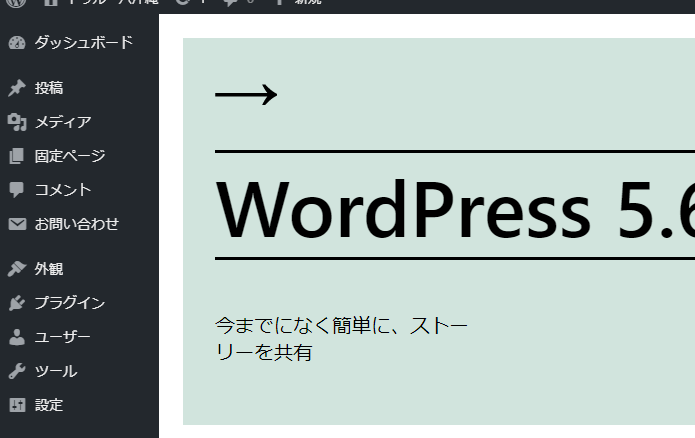Click the WordPress 5.6 heading text
695x438 pixels.
click(455, 209)
